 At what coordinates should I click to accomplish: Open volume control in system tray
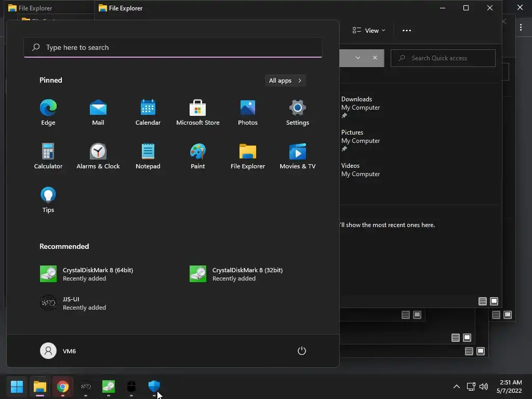[484, 387]
